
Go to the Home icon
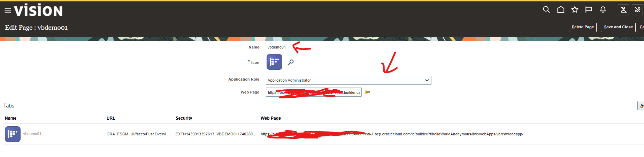point(561,10)
